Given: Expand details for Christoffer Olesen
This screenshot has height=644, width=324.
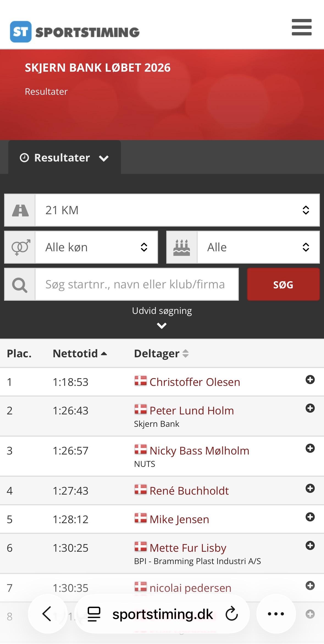Looking at the screenshot, I should click(x=310, y=380).
